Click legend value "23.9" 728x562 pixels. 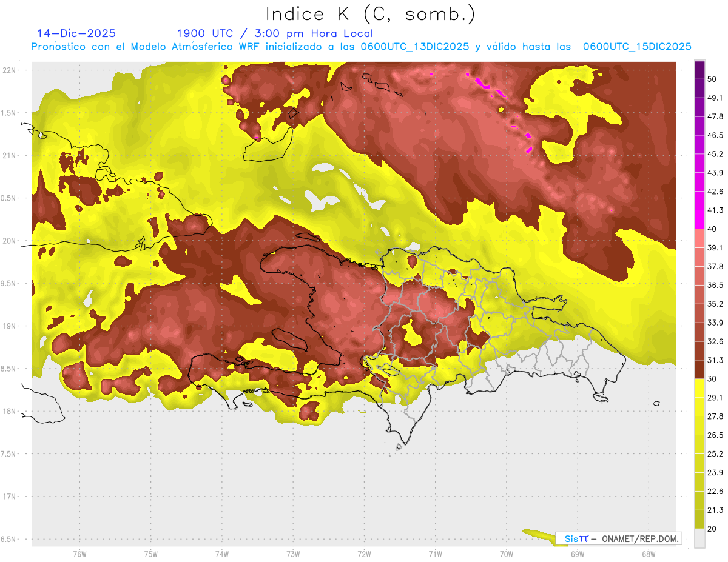pyautogui.click(x=715, y=472)
